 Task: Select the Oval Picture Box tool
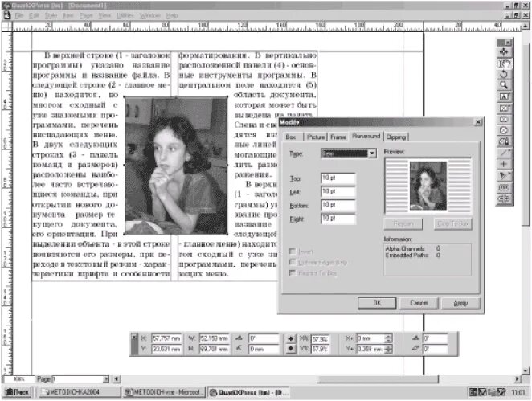(x=504, y=130)
